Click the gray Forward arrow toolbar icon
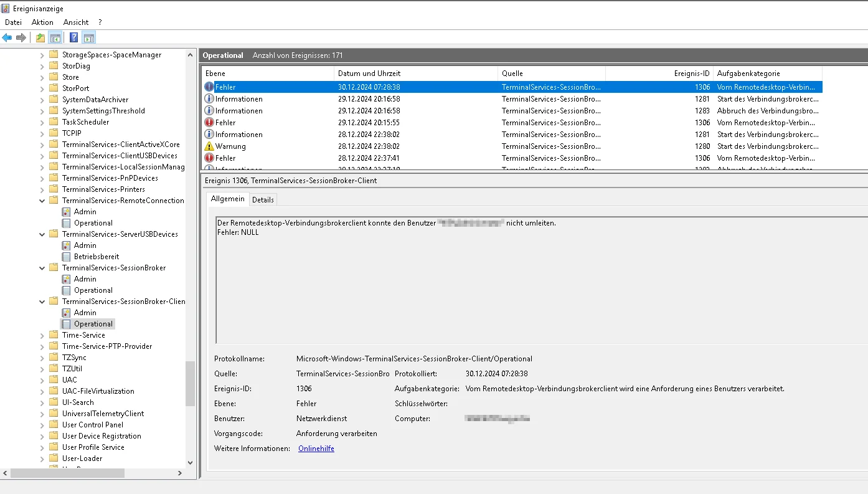 pos(21,37)
